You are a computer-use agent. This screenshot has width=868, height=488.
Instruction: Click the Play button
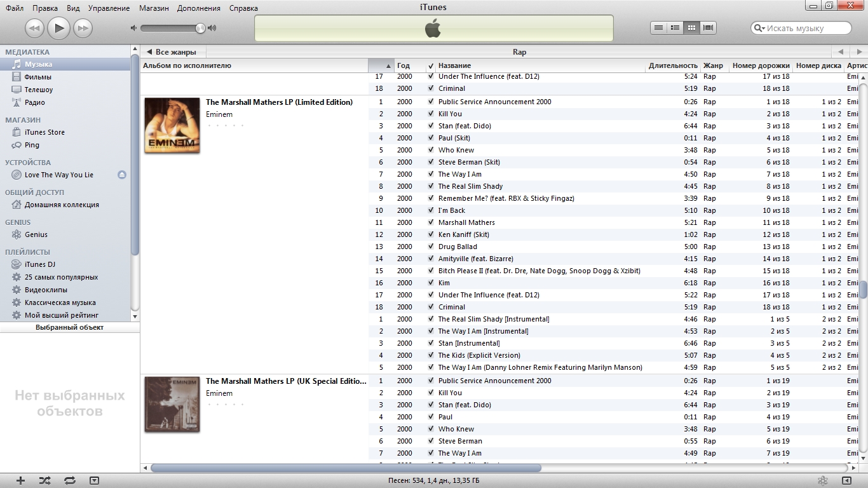tap(58, 27)
